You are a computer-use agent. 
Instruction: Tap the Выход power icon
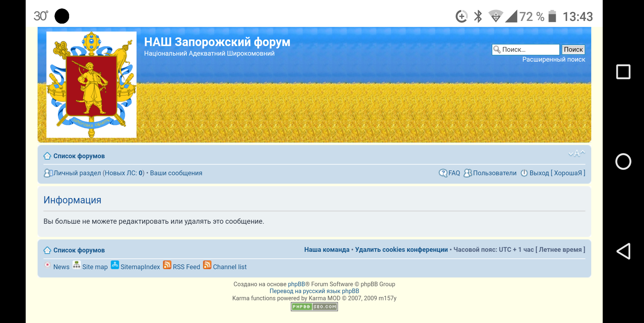(524, 173)
